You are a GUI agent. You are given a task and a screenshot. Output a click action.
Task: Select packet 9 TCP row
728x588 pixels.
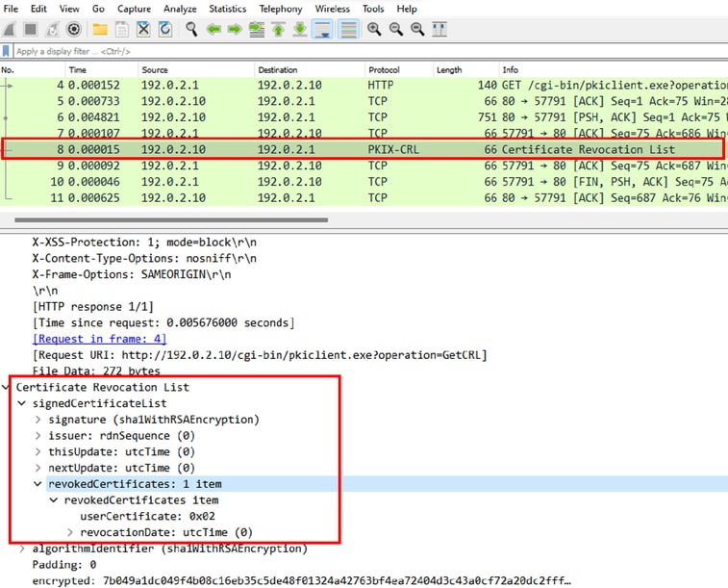tap(364, 166)
